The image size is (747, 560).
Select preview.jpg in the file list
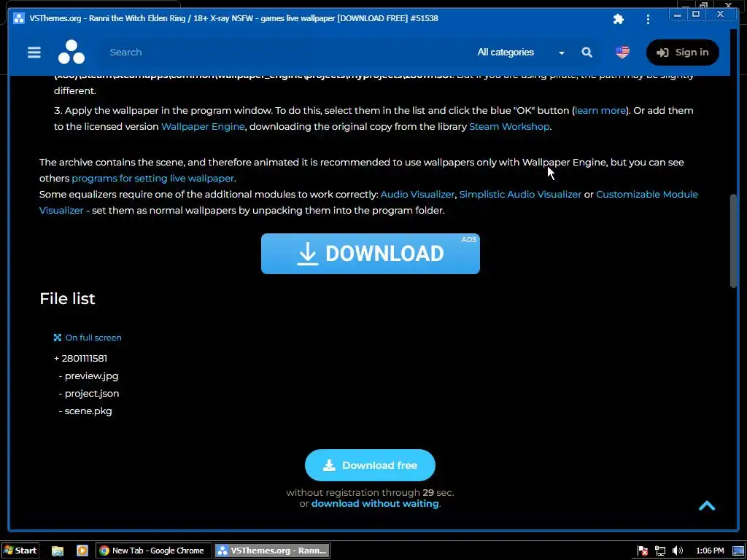[91, 376]
